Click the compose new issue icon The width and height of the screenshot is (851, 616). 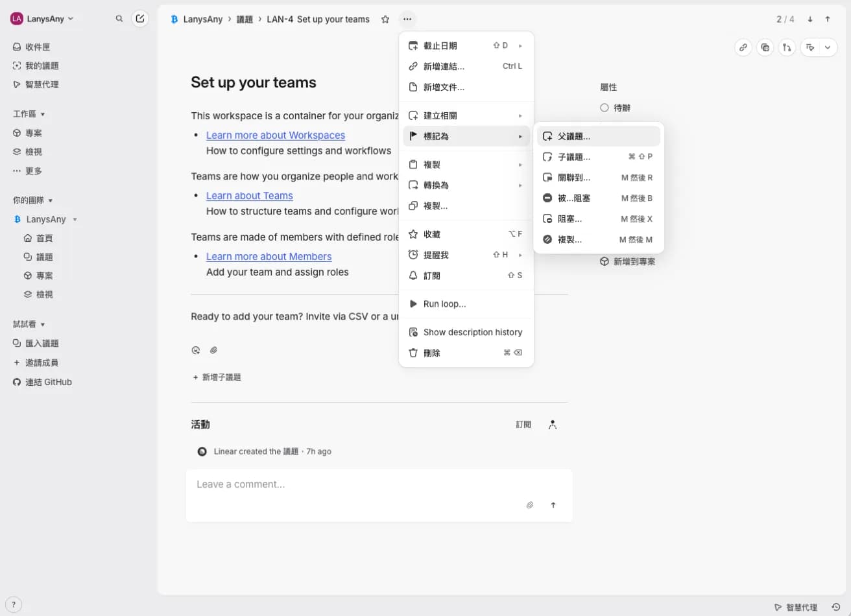coord(140,19)
